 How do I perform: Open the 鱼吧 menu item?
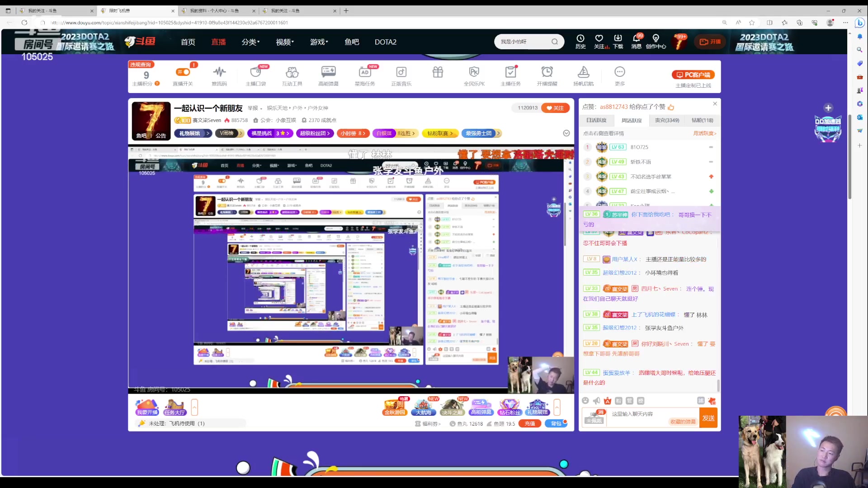tap(352, 42)
